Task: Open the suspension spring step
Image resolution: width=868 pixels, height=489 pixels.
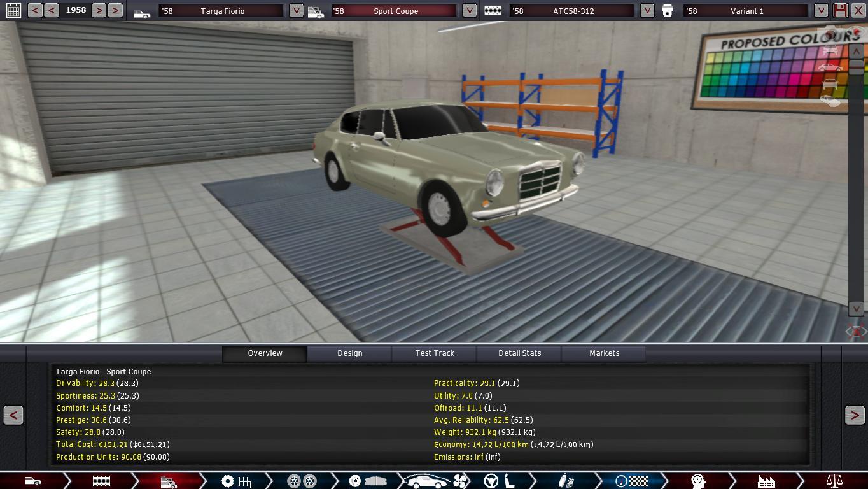Action: coord(566,481)
